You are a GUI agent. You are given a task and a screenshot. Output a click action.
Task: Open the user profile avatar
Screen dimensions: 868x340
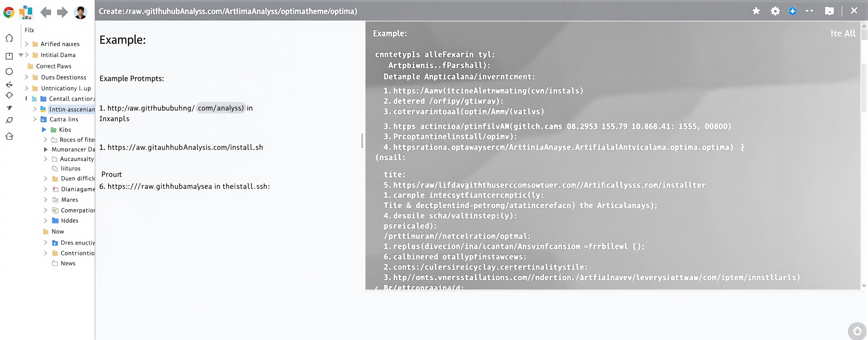pos(81,12)
